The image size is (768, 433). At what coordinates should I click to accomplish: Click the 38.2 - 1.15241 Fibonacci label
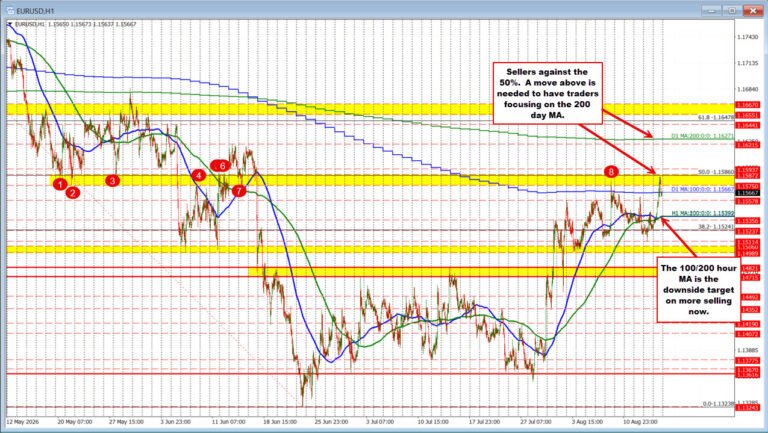[716, 227]
